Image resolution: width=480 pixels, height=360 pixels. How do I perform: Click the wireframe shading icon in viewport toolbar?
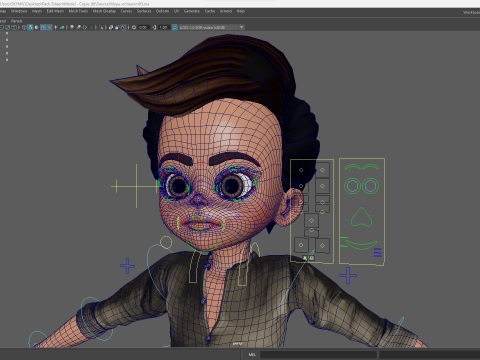24,27
